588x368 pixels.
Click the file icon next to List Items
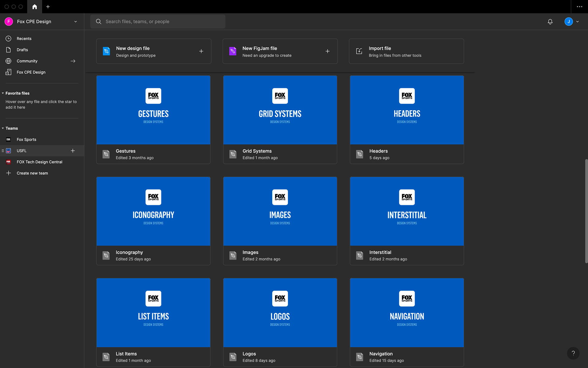pos(106,357)
